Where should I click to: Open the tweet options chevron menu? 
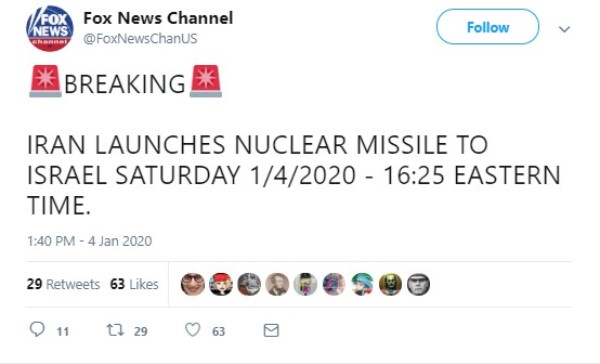(564, 29)
